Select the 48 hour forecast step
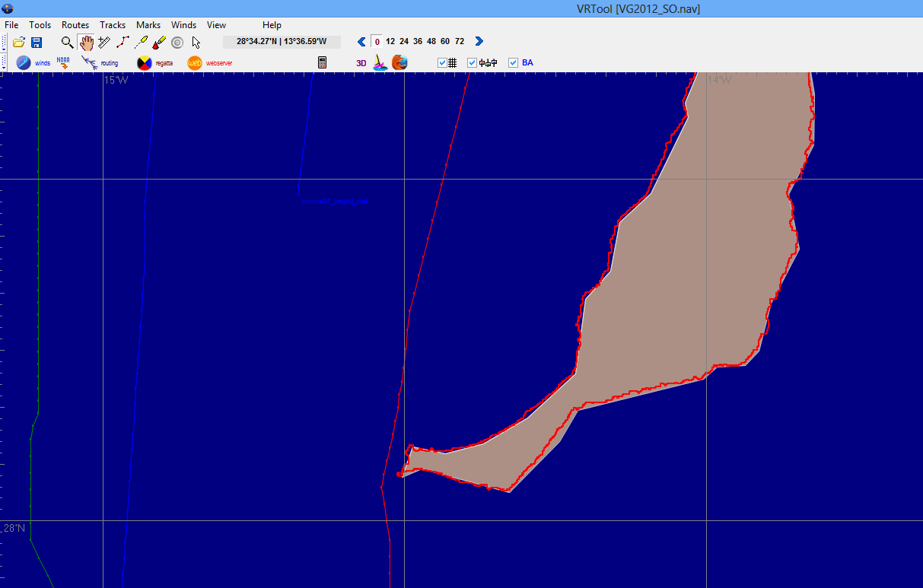The width and height of the screenshot is (923, 588). [x=431, y=42]
